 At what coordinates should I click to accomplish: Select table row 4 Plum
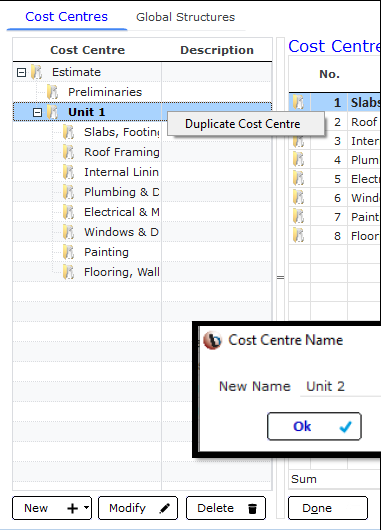335,160
